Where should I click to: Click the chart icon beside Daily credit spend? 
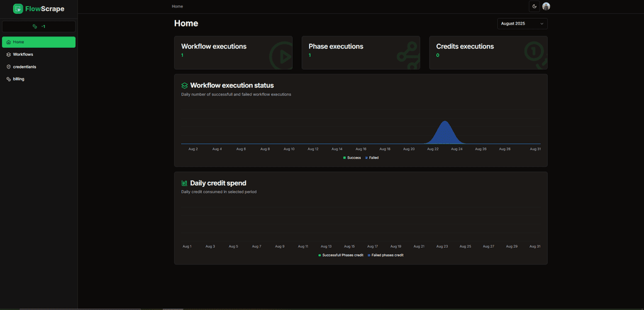184,183
